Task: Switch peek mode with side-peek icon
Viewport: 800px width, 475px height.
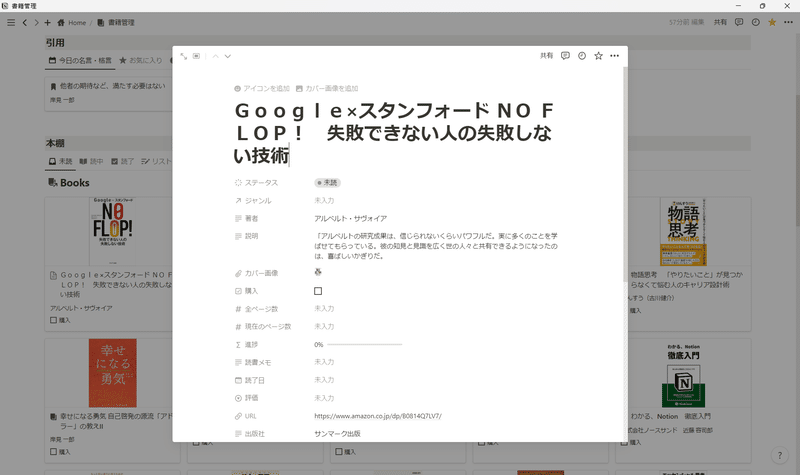Action: coord(196,56)
